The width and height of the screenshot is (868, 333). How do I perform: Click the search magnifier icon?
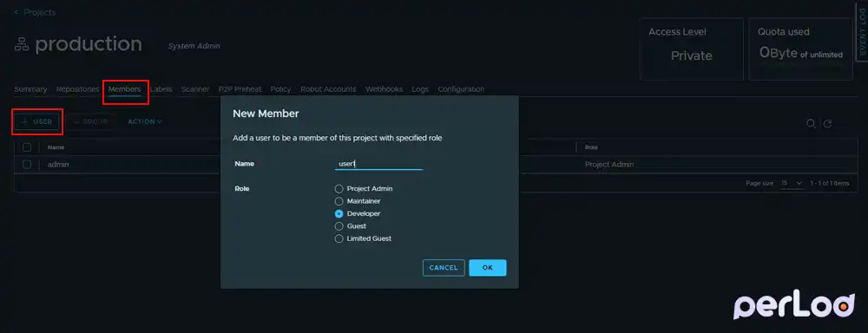811,124
